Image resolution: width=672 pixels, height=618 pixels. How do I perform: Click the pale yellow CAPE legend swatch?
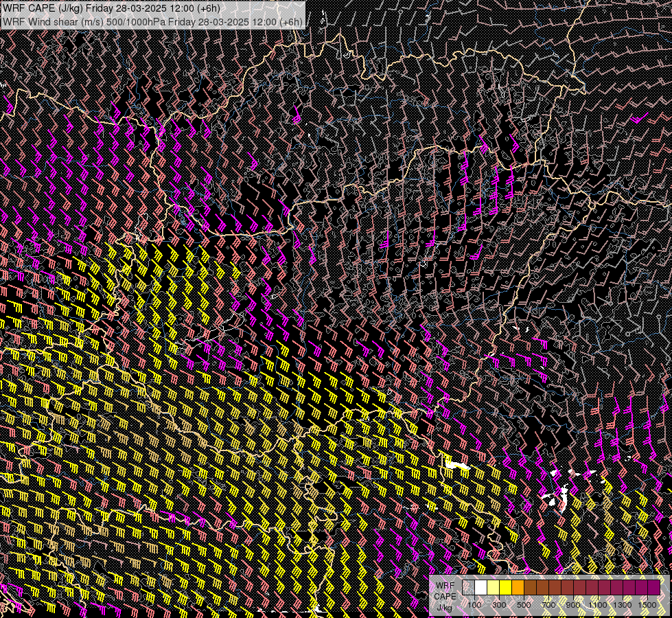pos(494,588)
